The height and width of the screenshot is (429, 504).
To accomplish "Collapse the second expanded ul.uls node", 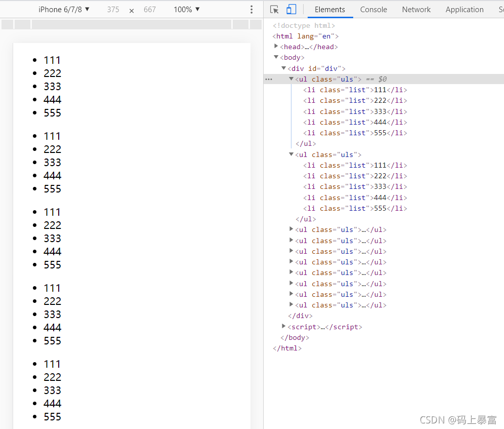I will point(291,154).
